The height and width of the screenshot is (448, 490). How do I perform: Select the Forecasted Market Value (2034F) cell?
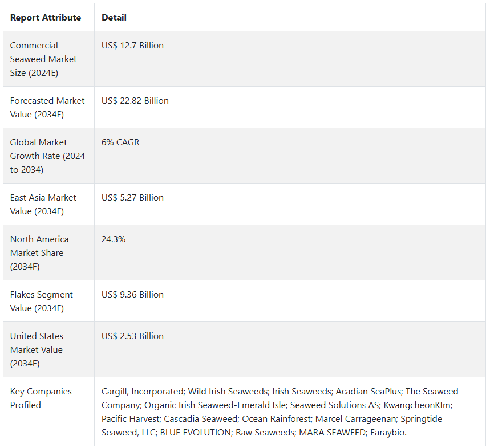coord(47,107)
